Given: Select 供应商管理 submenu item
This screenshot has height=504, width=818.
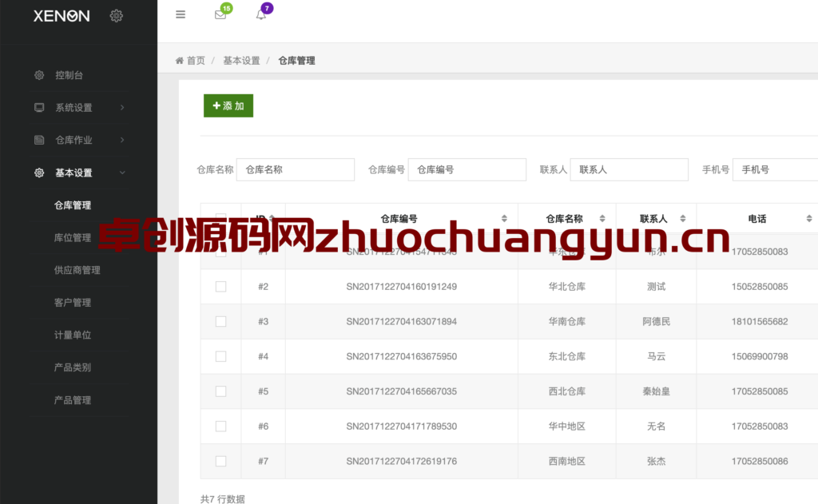Looking at the screenshot, I should pyautogui.click(x=77, y=270).
